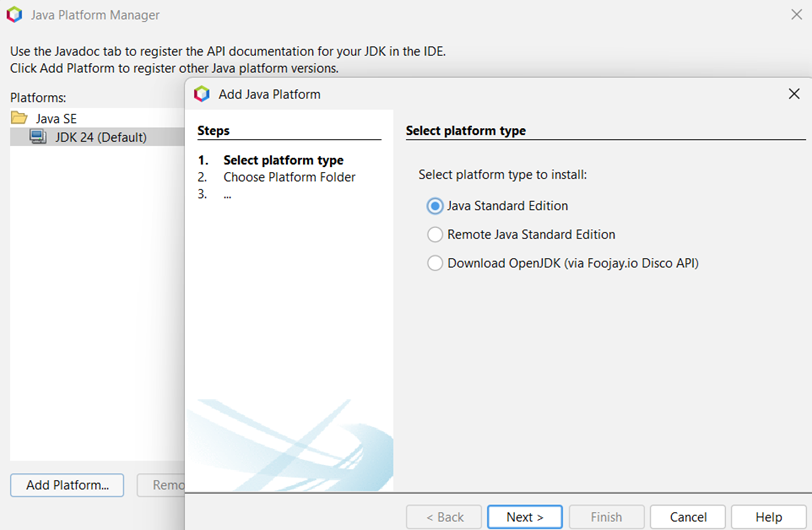
Task: Close the Java Platform Manager window
Action: coord(796,15)
